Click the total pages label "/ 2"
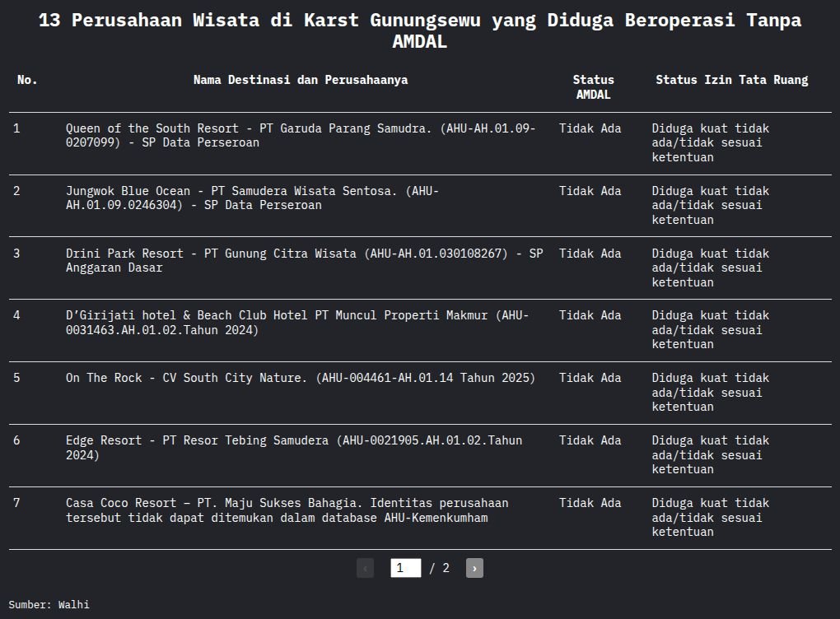This screenshot has height=619, width=840. click(439, 568)
